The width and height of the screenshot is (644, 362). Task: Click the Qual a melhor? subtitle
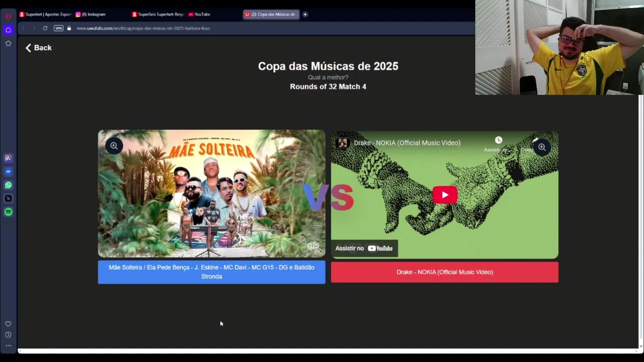328,77
